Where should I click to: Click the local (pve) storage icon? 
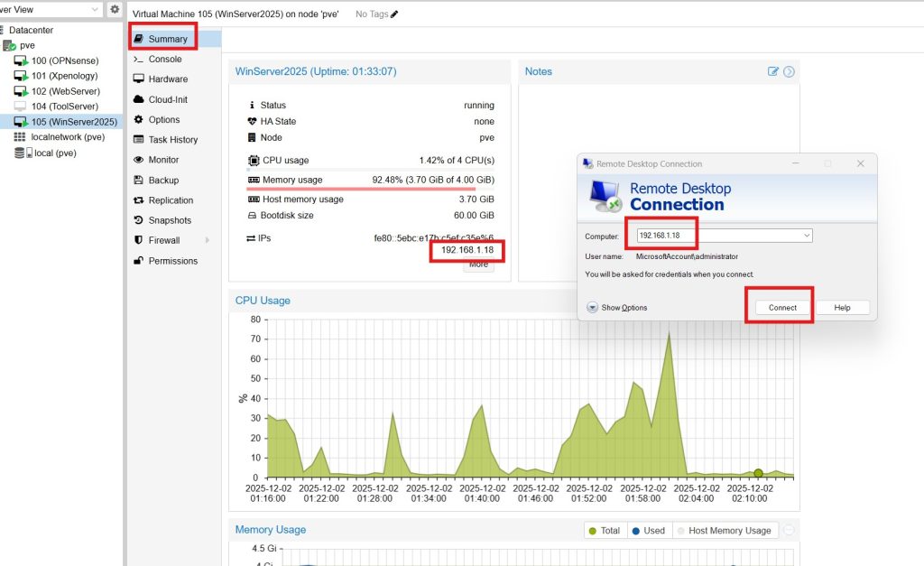tap(21, 153)
